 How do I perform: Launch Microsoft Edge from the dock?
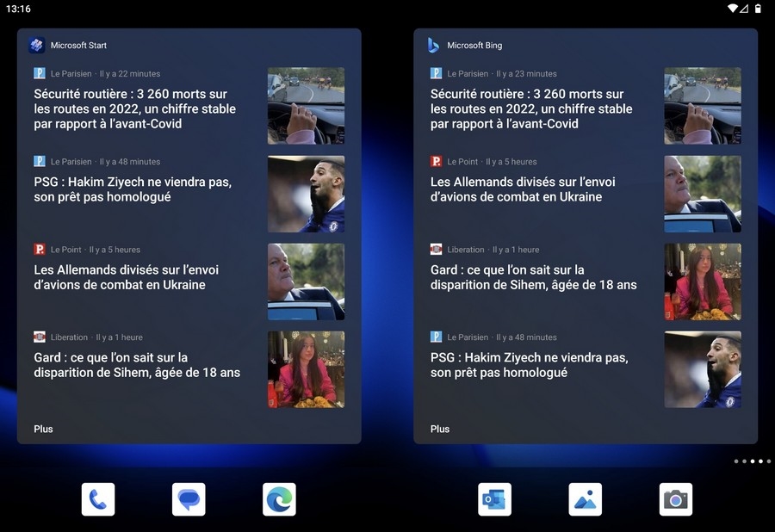coord(279,499)
